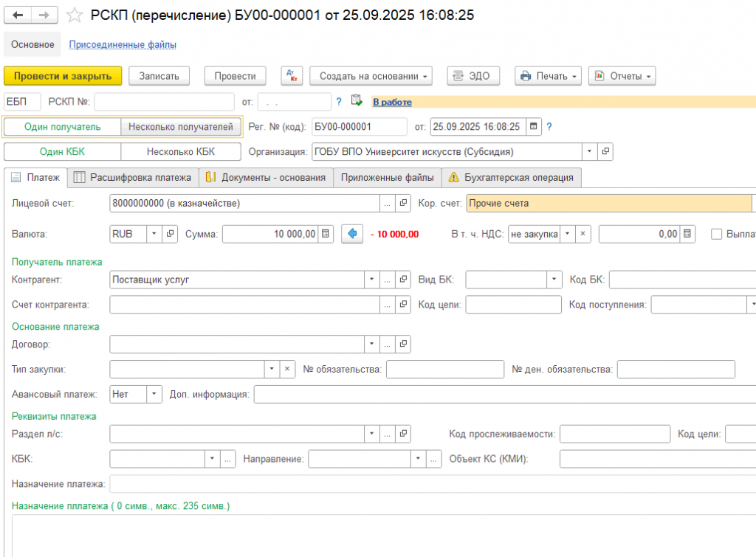Open calendar picker for registration date
The width and height of the screenshot is (756, 557).
click(533, 127)
